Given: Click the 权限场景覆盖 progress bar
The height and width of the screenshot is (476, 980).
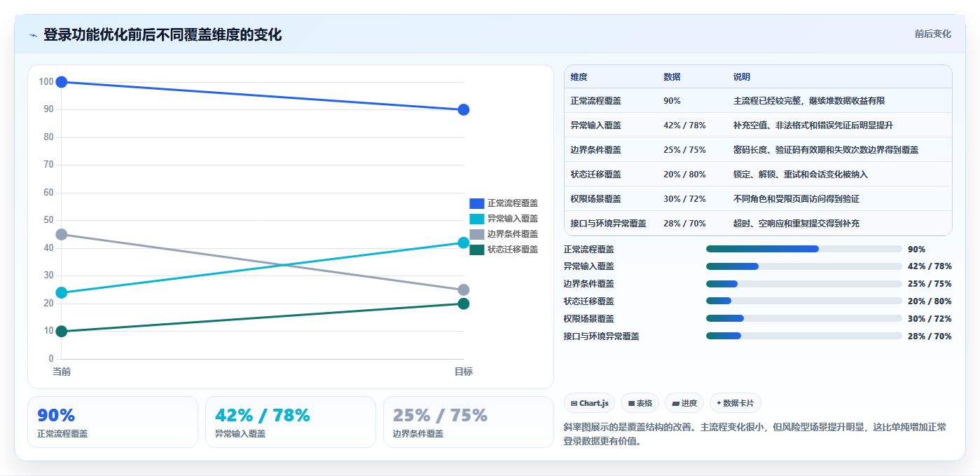Looking at the screenshot, I should coord(804,318).
